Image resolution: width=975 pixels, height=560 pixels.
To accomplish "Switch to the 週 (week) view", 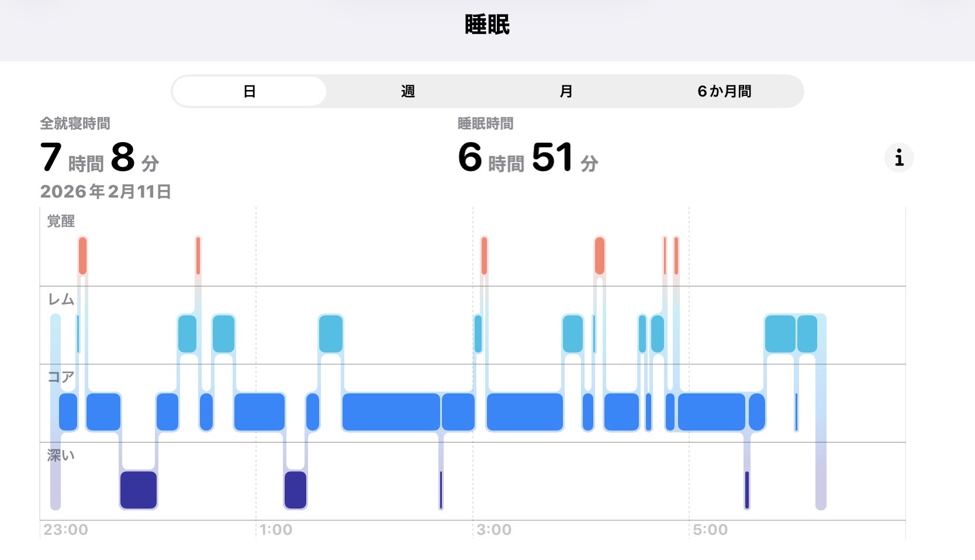I will coord(408,92).
